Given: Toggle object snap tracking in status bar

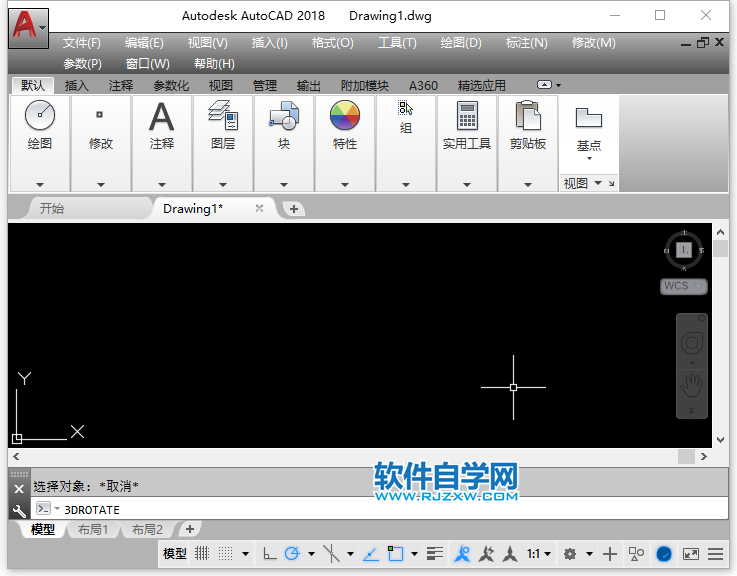Looking at the screenshot, I should pyautogui.click(x=371, y=554).
